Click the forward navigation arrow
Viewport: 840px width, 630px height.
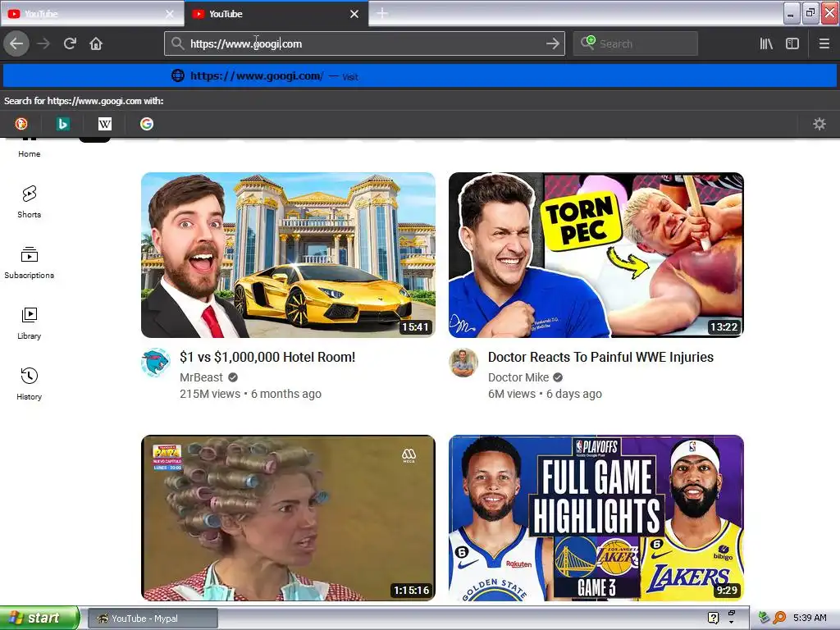tap(43, 43)
